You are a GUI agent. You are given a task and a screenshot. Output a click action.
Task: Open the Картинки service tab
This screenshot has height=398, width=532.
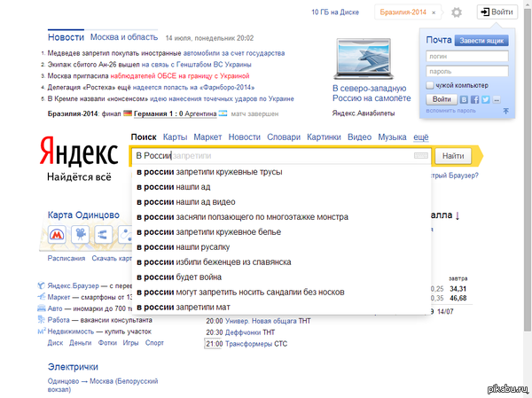324,137
